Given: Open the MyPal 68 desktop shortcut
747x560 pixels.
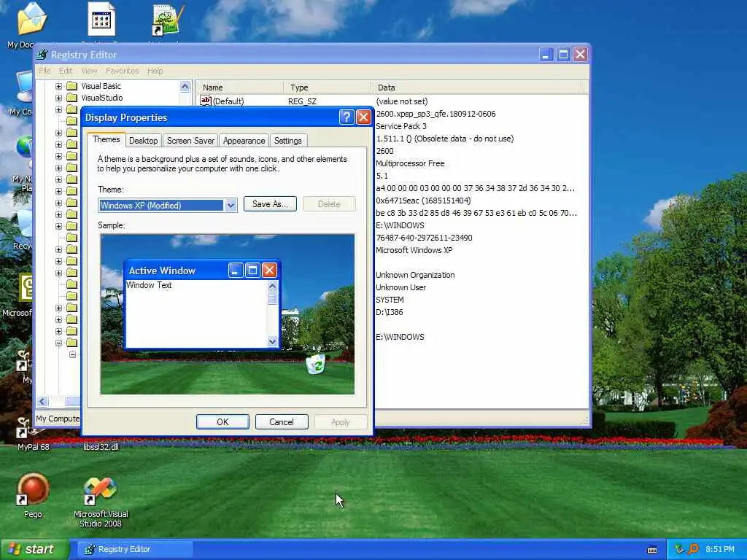Looking at the screenshot, I should pyautogui.click(x=32, y=435).
